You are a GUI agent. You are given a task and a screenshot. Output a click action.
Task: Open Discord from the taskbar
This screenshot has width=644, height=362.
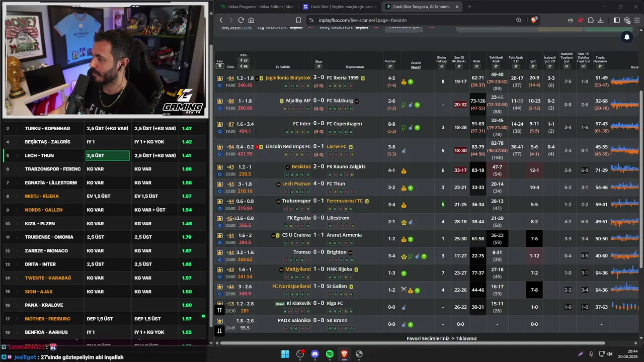(x=315, y=354)
